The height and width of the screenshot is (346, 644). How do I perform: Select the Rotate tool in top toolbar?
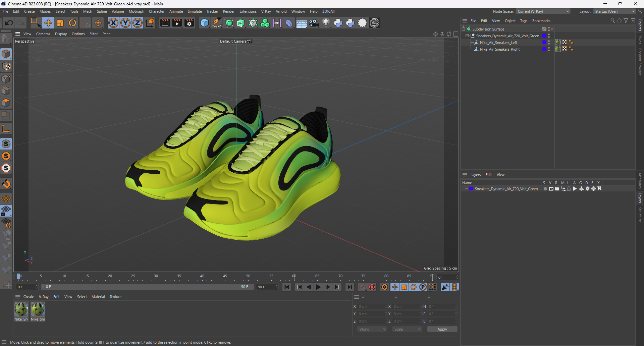[72, 23]
